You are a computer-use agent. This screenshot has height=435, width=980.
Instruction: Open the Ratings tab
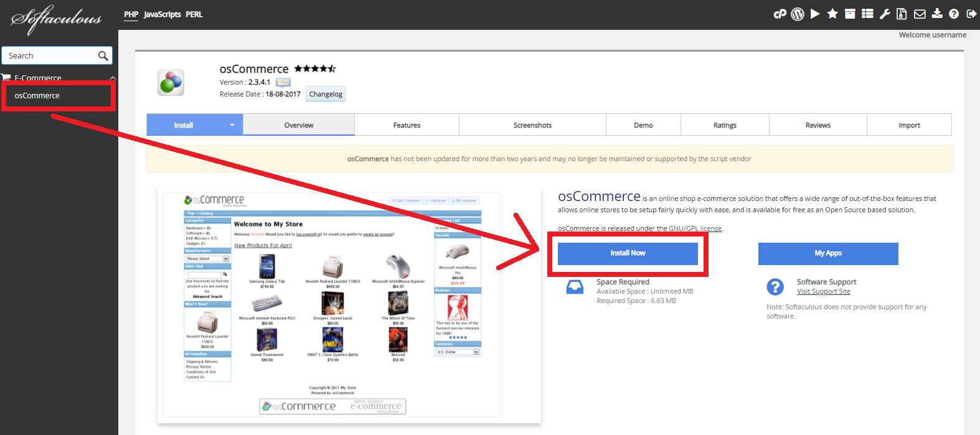pos(725,125)
